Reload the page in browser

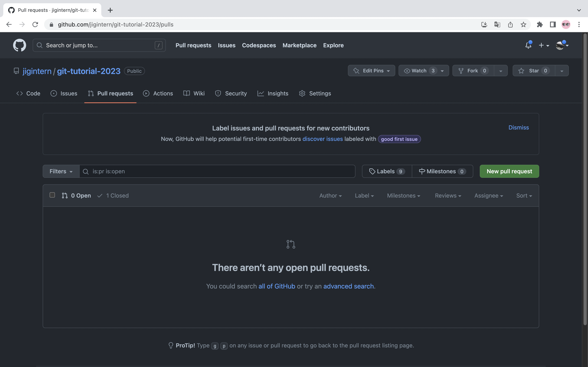[35, 24]
